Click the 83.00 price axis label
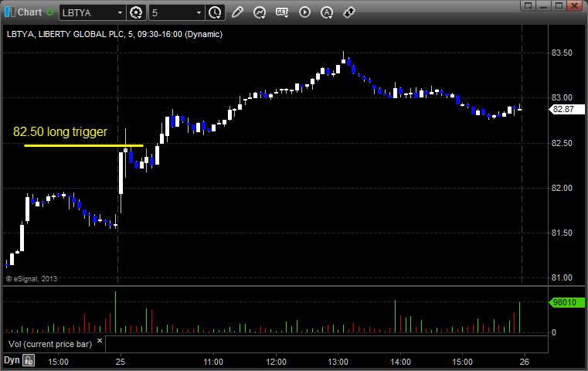The image size is (588, 371). pyautogui.click(x=562, y=98)
